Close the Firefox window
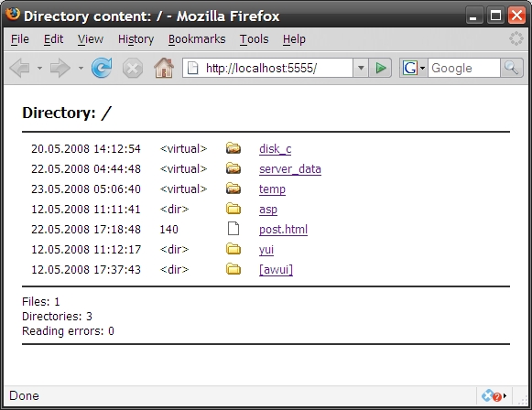The width and height of the screenshot is (532, 410). (516, 16)
